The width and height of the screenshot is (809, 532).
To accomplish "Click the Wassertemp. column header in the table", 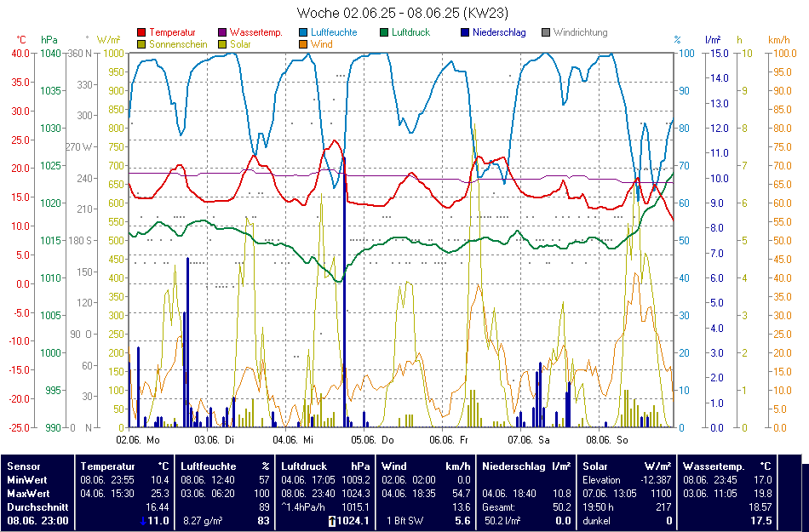I will (714, 466).
